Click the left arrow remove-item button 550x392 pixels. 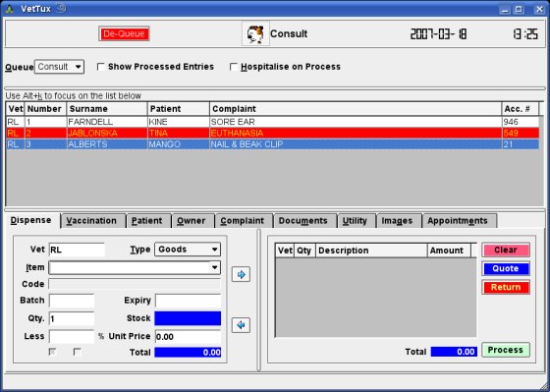tap(241, 325)
